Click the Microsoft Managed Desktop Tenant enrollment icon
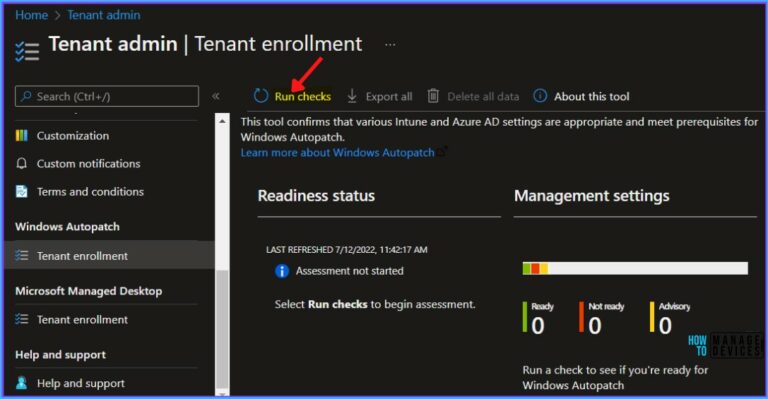This screenshot has width=768, height=399. coord(22,319)
